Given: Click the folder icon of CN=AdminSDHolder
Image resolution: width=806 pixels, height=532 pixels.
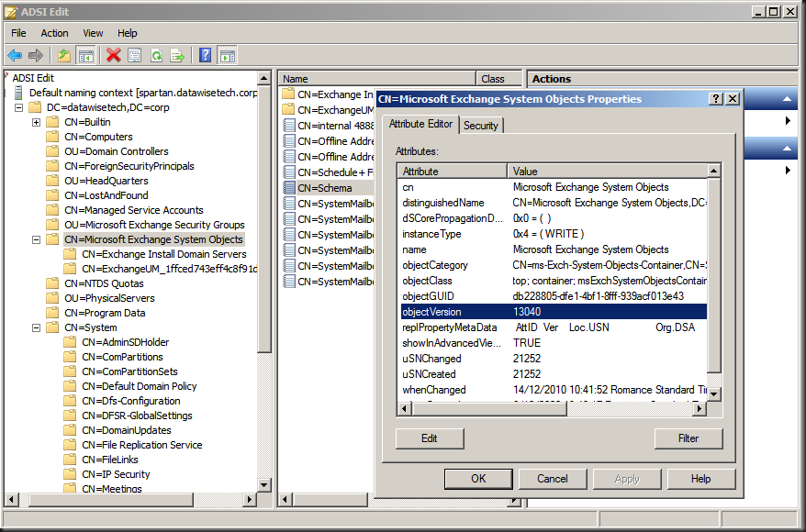Looking at the screenshot, I should [70, 342].
